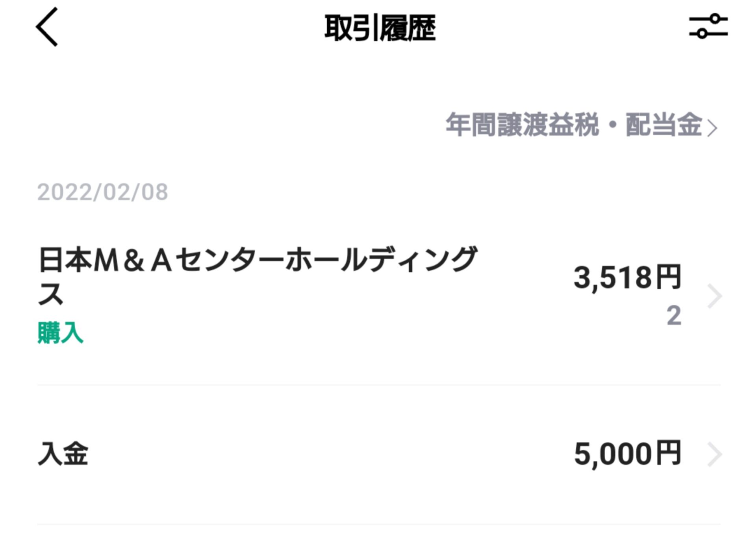The height and width of the screenshot is (547, 756).
Task: Select the 日本M&Aセンターホールディングス stock name
Action: click(258, 260)
